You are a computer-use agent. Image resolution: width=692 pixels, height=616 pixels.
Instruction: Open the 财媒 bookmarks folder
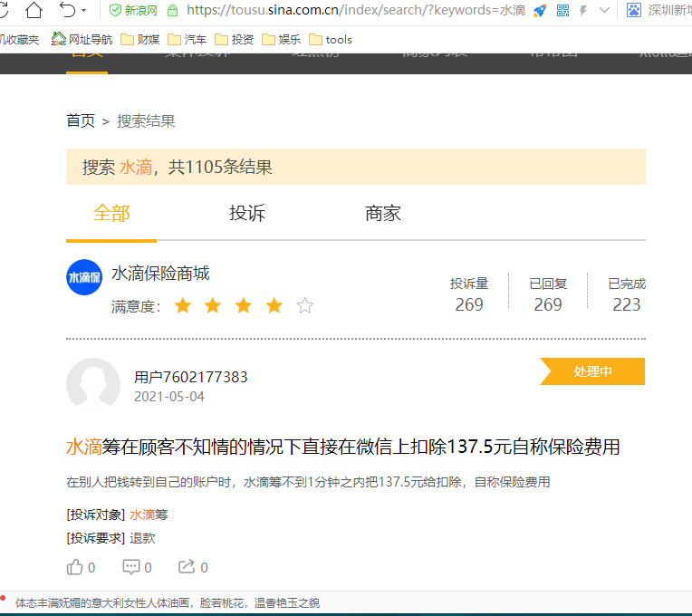click(x=139, y=39)
